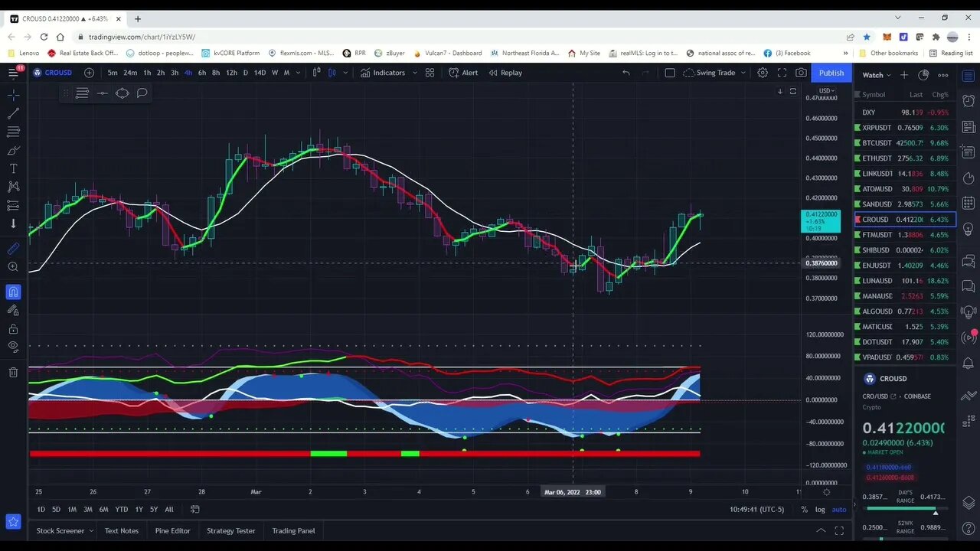Toggle stay in drawing mode
980x551 pixels.
point(13,310)
